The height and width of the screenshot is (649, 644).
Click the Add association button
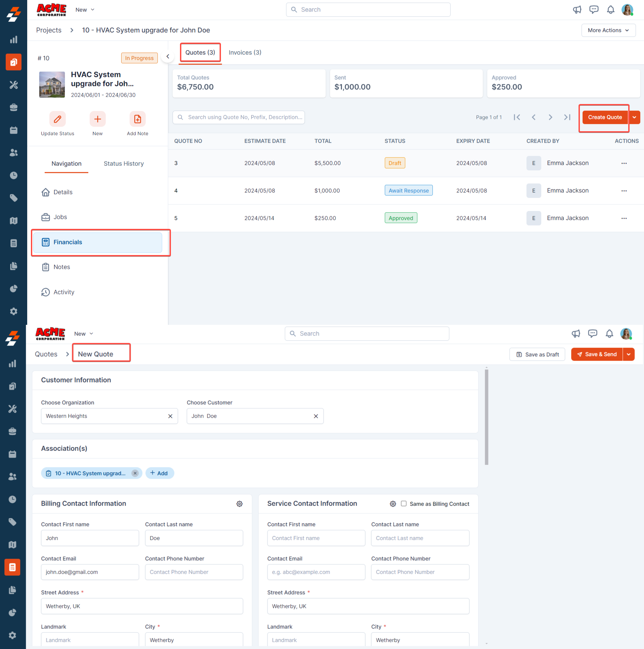pyautogui.click(x=159, y=473)
